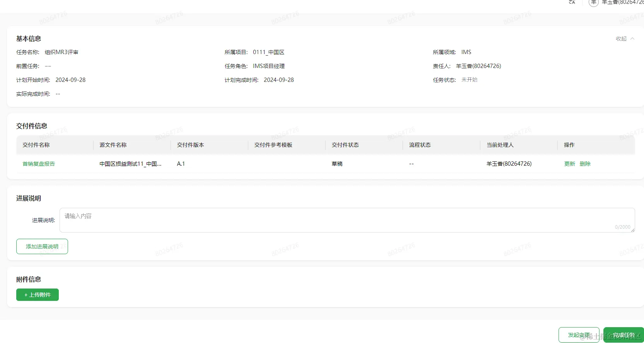Click the 所属领域 value IMS
The height and width of the screenshot is (343, 644).
click(x=466, y=52)
